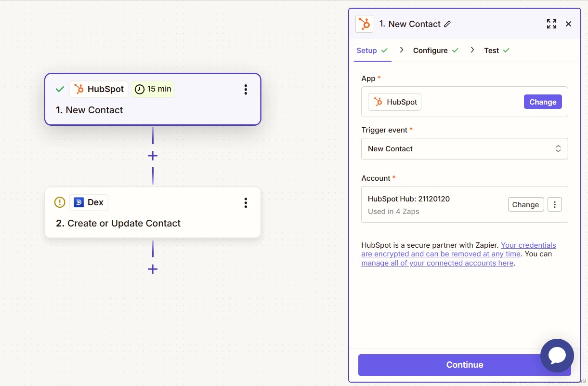588x386 pixels.
Task: Rename step via pencil edit icon
Action: coord(447,24)
